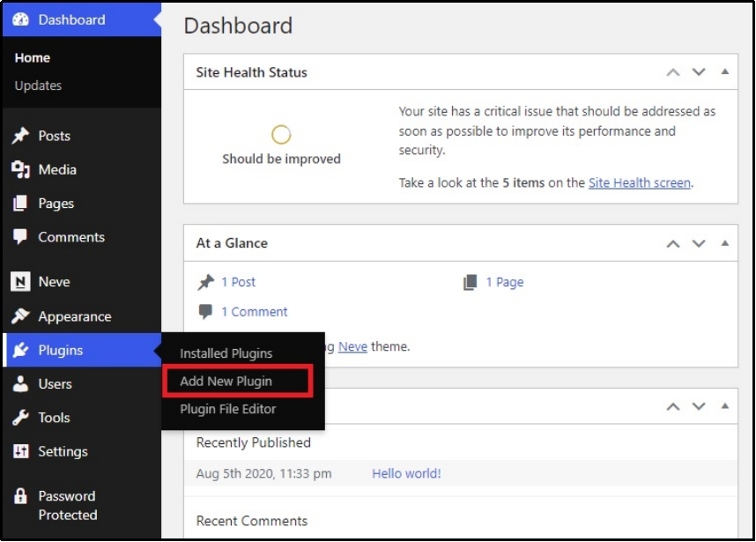
Task: Click the Users sidebar icon
Action: click(20, 384)
